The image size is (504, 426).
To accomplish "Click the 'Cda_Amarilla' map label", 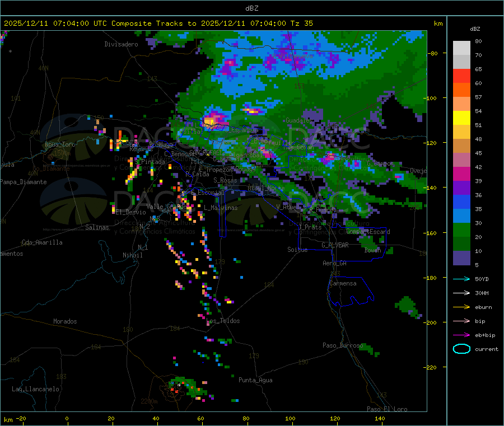I will pyautogui.click(x=42, y=242).
